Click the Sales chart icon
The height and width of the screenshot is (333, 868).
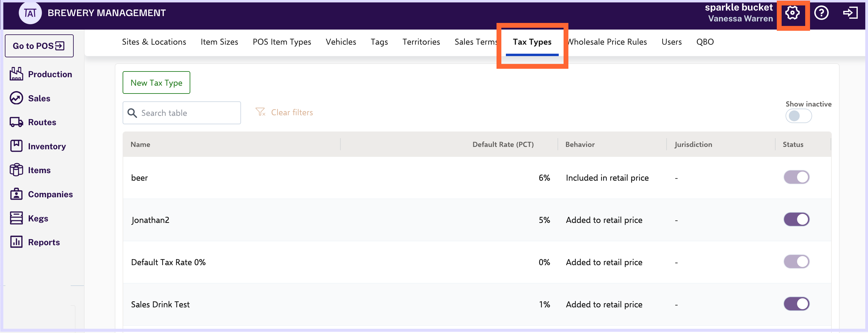(x=16, y=98)
